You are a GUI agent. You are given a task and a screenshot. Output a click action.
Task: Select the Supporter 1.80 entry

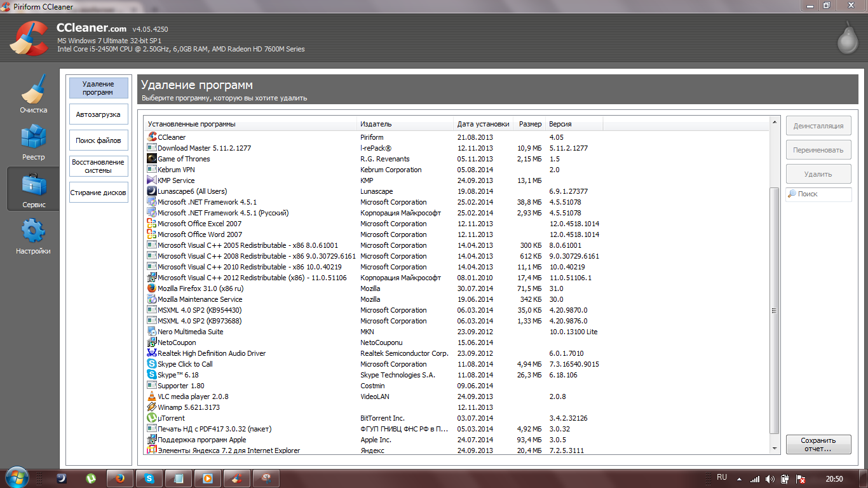point(457,386)
